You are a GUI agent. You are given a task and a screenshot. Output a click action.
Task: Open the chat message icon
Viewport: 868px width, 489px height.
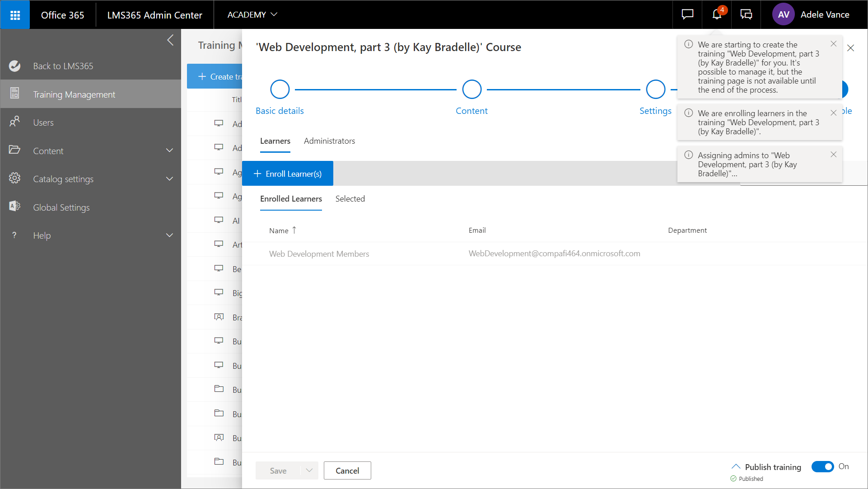(687, 14)
